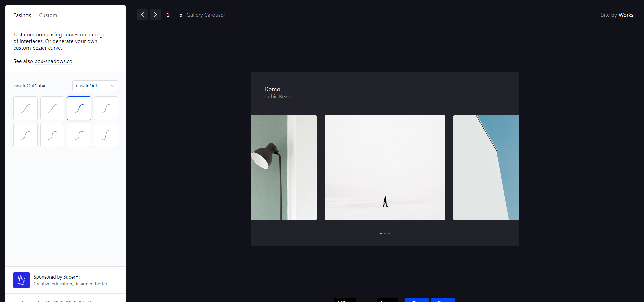Click the Sponsored by SuperHi text link

[57, 277]
